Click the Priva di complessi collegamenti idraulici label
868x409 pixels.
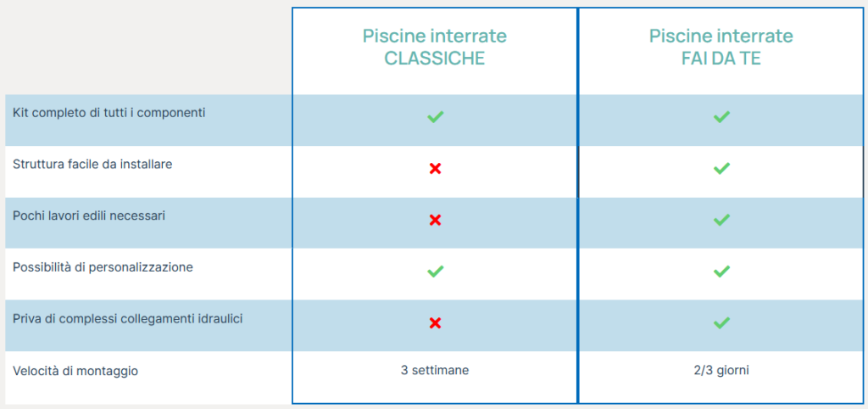tap(127, 318)
